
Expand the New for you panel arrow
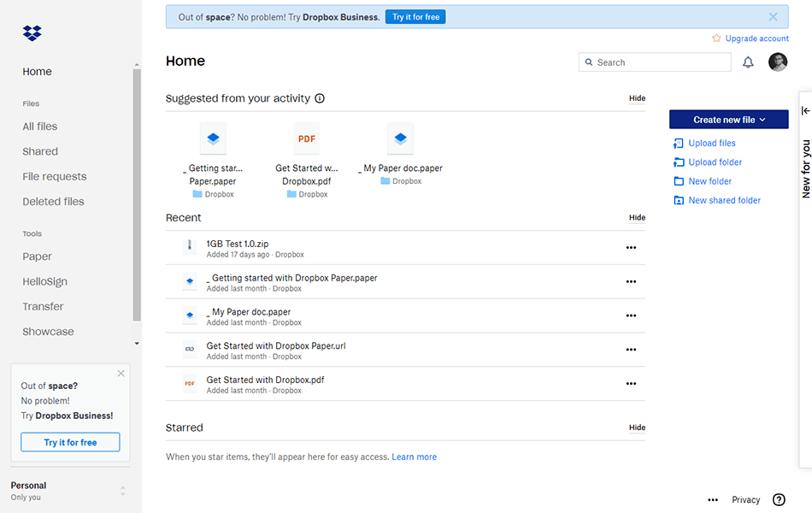(805, 111)
